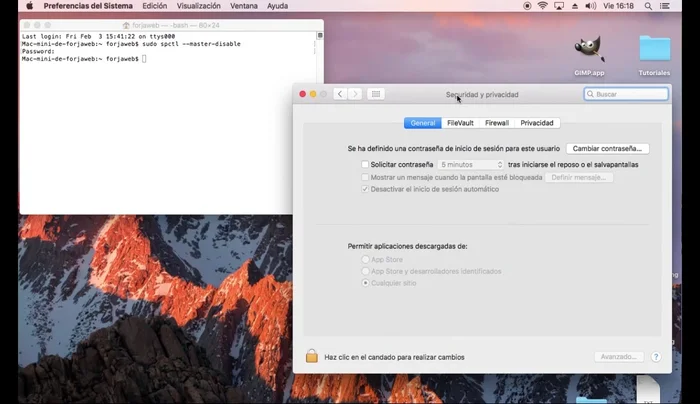Enable the Solicitar contraseña checkbox
700x404 pixels.
click(x=365, y=164)
